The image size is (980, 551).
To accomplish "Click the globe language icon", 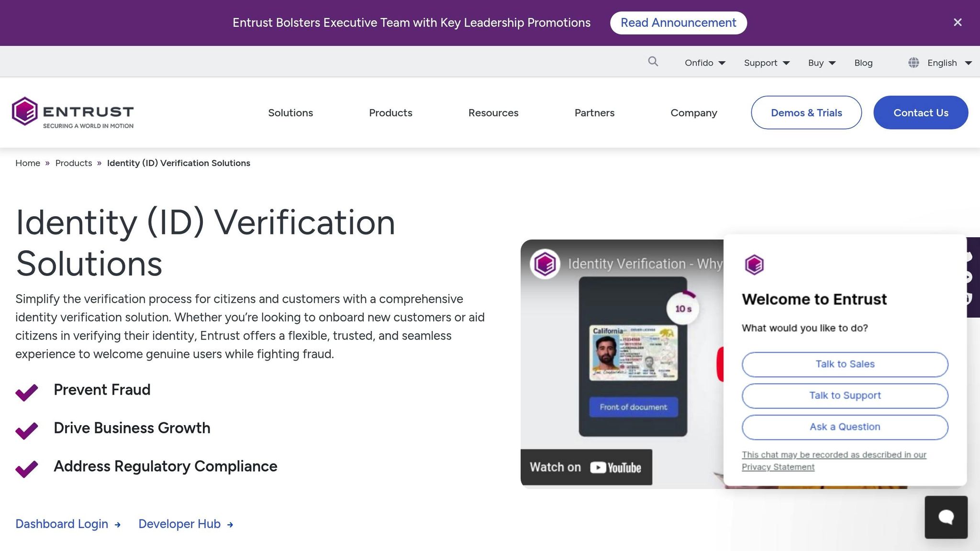I will 913,63.
